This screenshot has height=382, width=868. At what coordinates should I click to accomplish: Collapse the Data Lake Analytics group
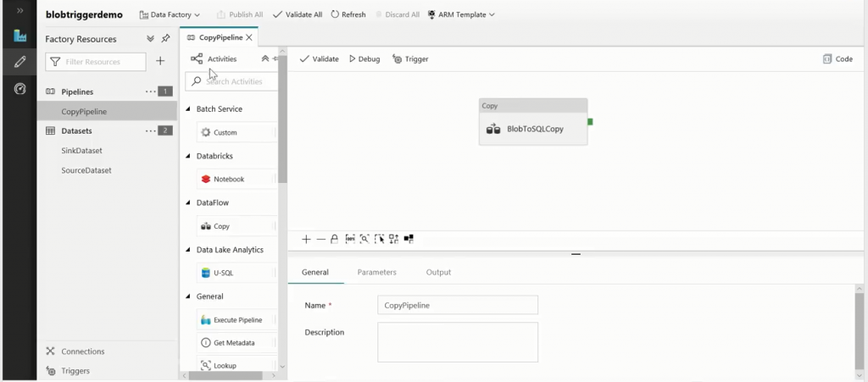[x=187, y=250]
